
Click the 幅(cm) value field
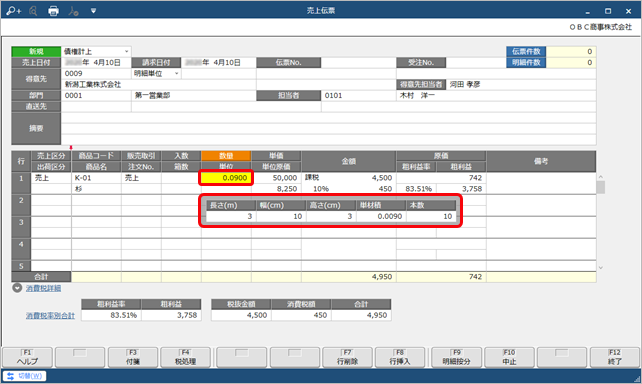281,216
